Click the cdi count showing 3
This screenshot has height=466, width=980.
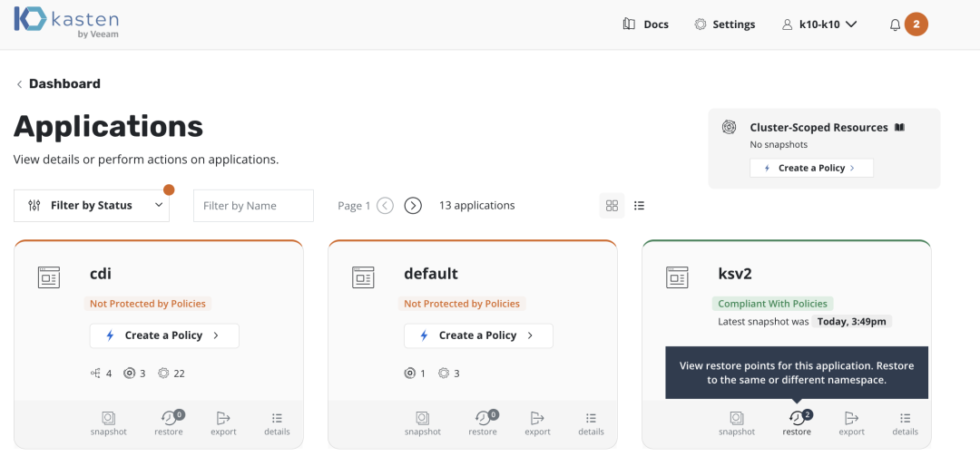[x=135, y=374]
